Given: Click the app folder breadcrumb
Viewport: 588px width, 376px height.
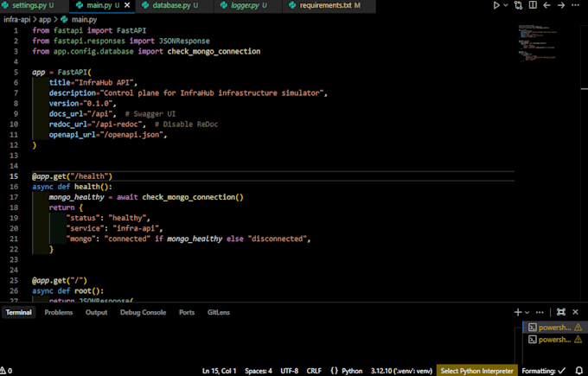Looking at the screenshot, I should (x=45, y=20).
